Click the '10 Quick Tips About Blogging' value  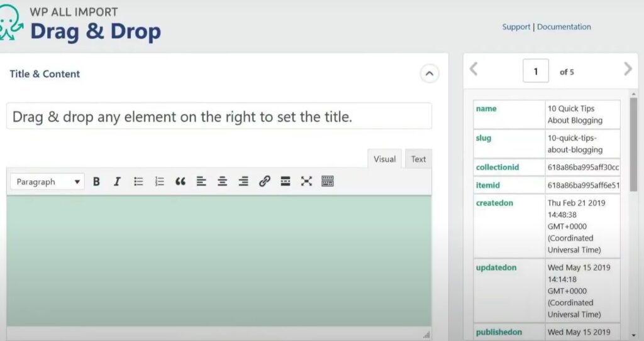575,114
